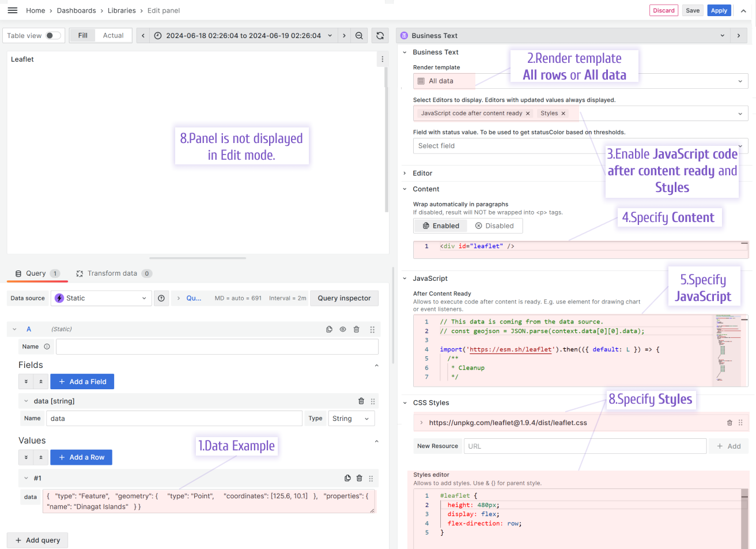Select the Actual display mode tab
The height and width of the screenshot is (549, 756).
tap(113, 35)
